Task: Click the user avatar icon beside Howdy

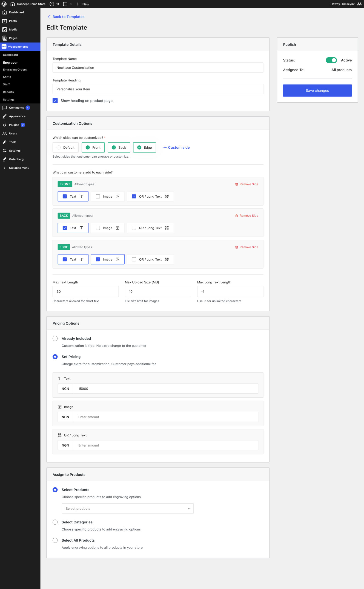Action: point(359,4)
